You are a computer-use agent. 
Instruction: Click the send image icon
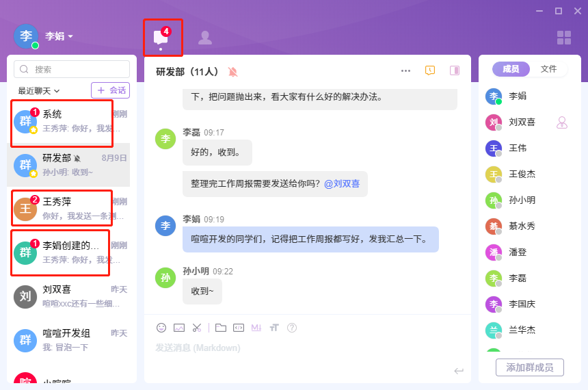[179, 328]
